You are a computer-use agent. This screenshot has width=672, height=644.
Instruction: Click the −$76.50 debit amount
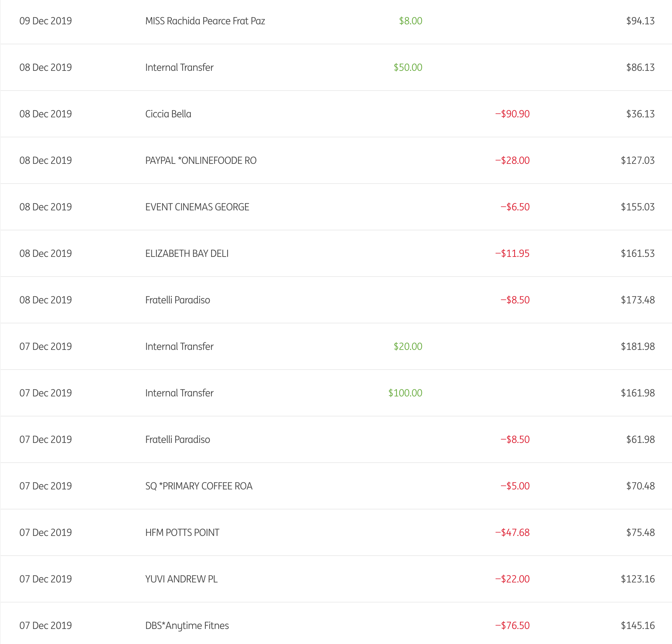click(512, 626)
